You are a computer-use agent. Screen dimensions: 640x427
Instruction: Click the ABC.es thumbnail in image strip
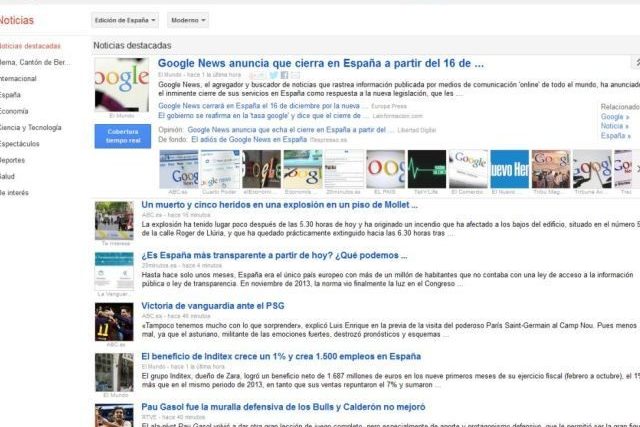pos(179,169)
